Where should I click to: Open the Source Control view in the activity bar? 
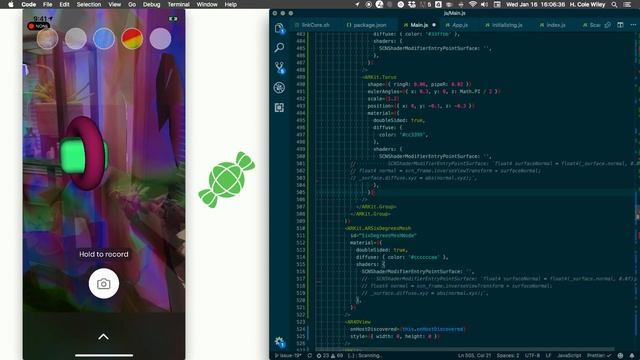(279, 67)
